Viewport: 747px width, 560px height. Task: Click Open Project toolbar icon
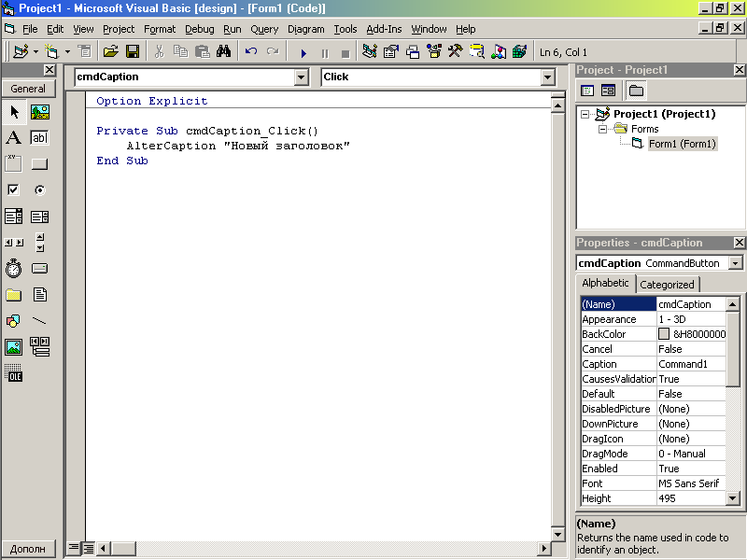tap(110, 51)
